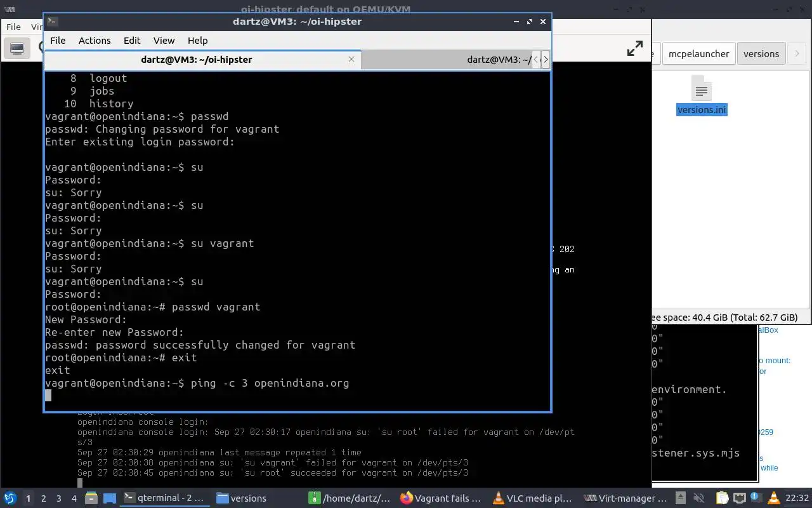
Task: Click the notification info tray icon
Action: [x=756, y=498]
